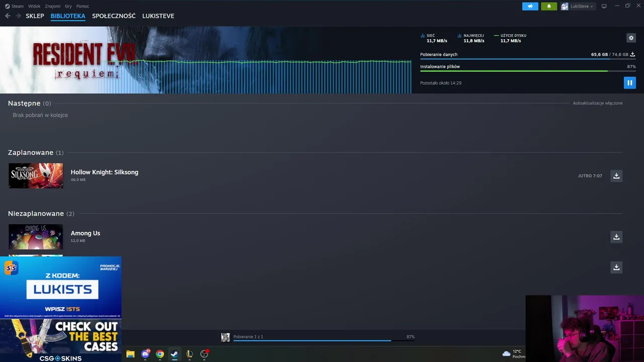The image size is (644, 362).
Task: Go to the SKLEP tab
Action: (35, 16)
